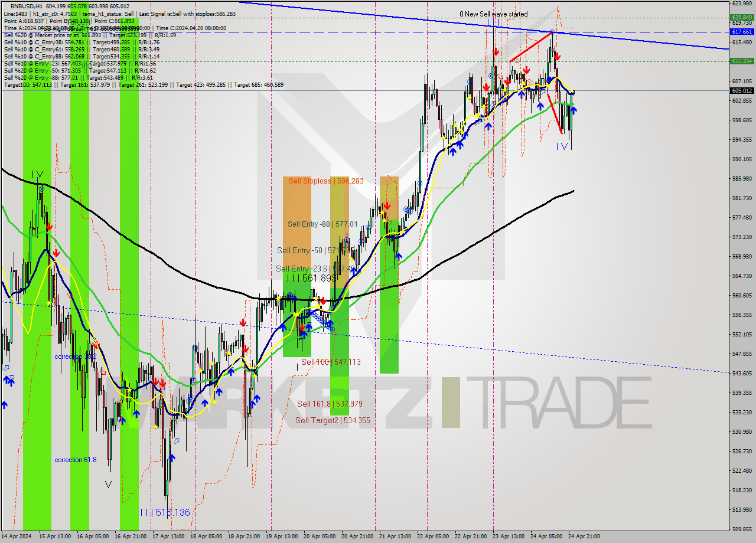Click the current price tag 605.012
The height and width of the screenshot is (543, 756).
742,91
